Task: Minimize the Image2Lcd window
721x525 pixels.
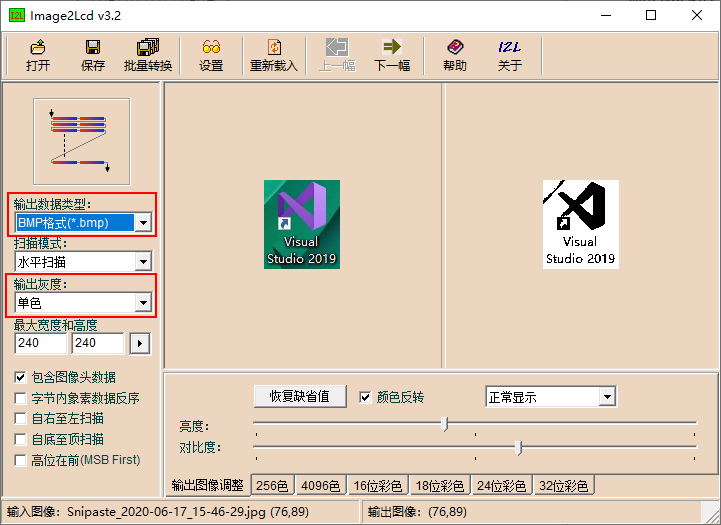Action: [x=607, y=15]
